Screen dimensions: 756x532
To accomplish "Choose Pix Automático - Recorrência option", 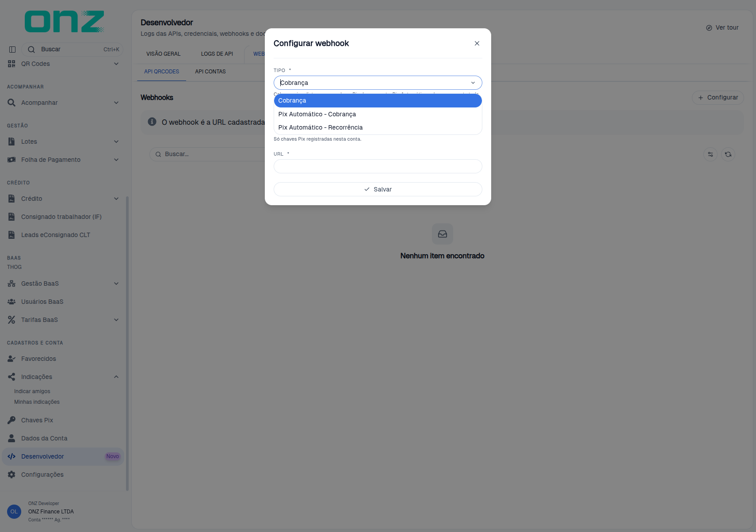I will click(378, 127).
